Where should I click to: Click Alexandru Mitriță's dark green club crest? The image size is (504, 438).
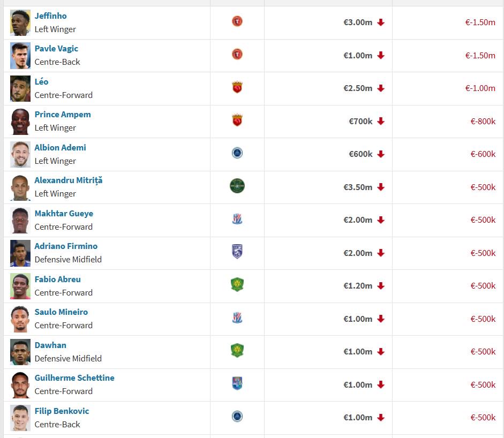pyautogui.click(x=237, y=186)
